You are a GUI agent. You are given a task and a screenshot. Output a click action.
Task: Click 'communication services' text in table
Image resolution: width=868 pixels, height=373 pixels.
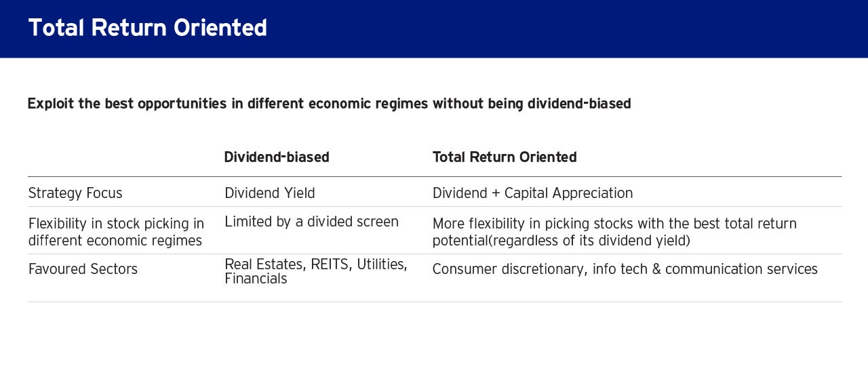(x=741, y=269)
